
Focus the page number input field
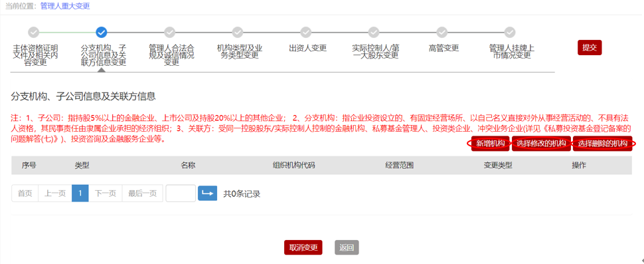(181, 194)
